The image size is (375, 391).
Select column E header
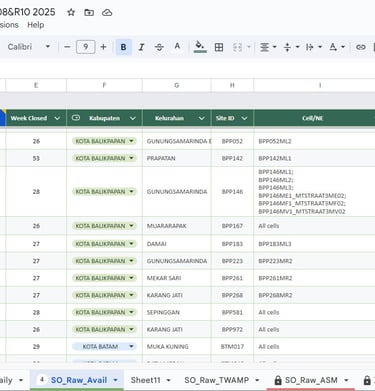click(36, 85)
